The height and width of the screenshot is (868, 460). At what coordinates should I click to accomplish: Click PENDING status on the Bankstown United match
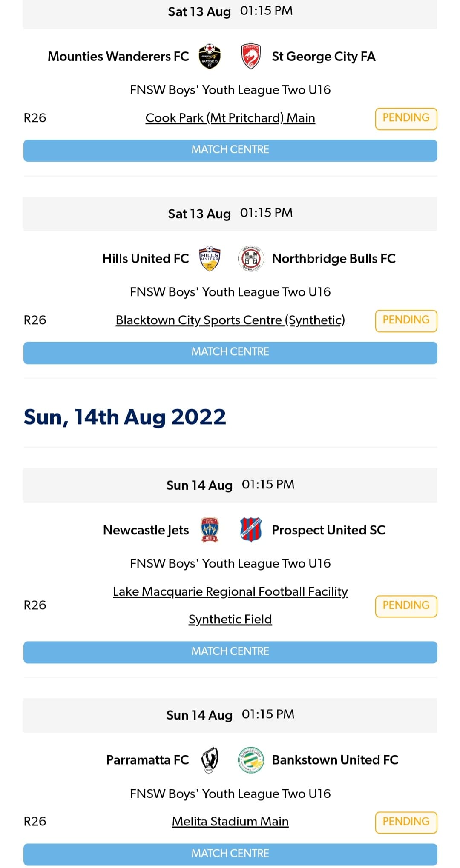(405, 821)
